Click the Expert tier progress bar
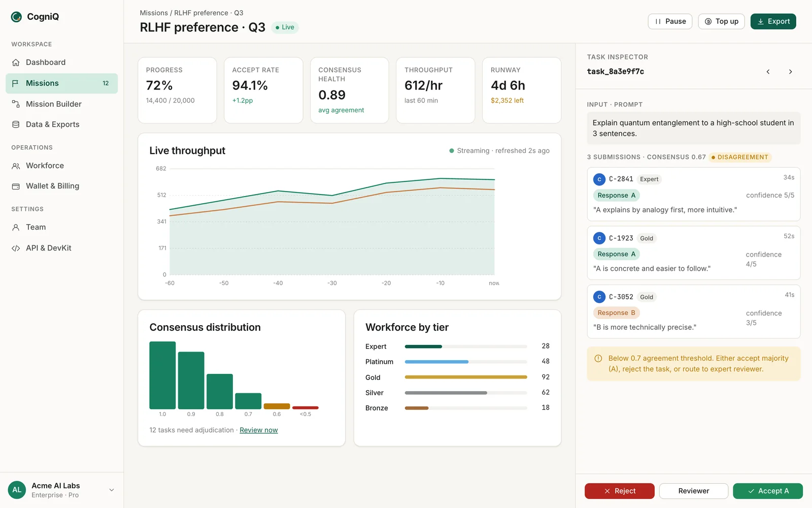This screenshot has width=812, height=508. pos(466,346)
